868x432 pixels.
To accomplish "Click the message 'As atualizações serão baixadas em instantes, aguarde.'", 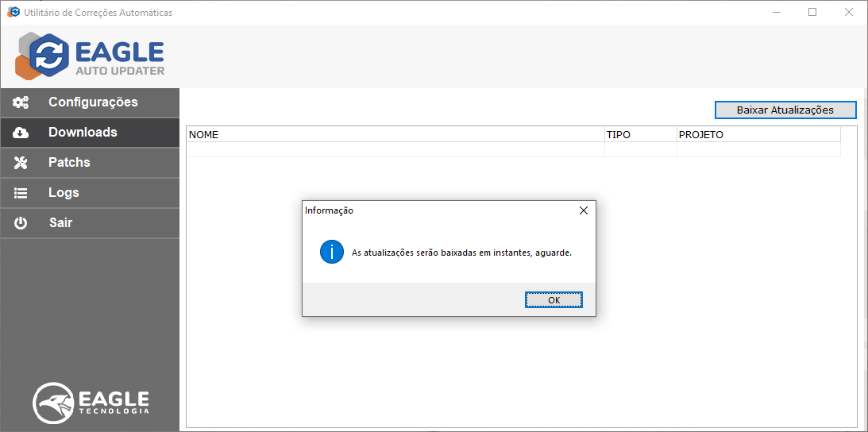I will 461,253.
